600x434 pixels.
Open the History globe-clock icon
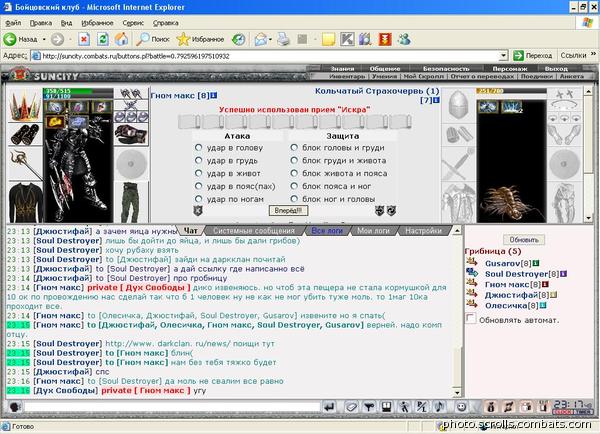[x=239, y=39]
